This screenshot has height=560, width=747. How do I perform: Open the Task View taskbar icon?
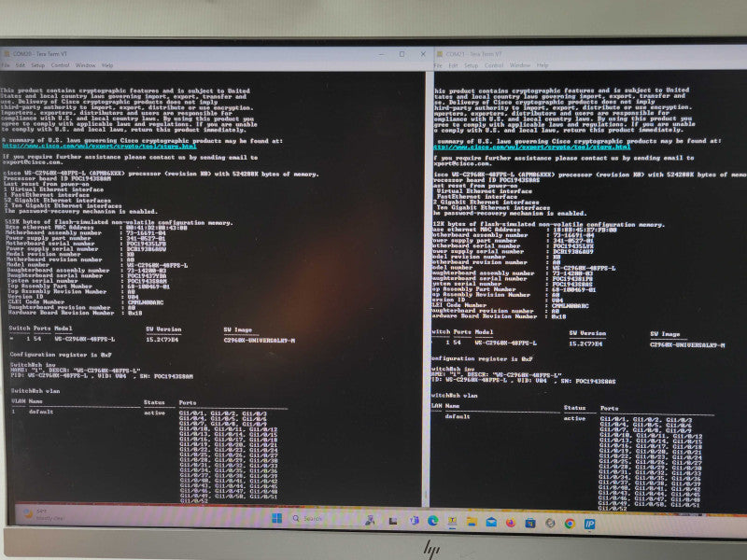(x=393, y=521)
